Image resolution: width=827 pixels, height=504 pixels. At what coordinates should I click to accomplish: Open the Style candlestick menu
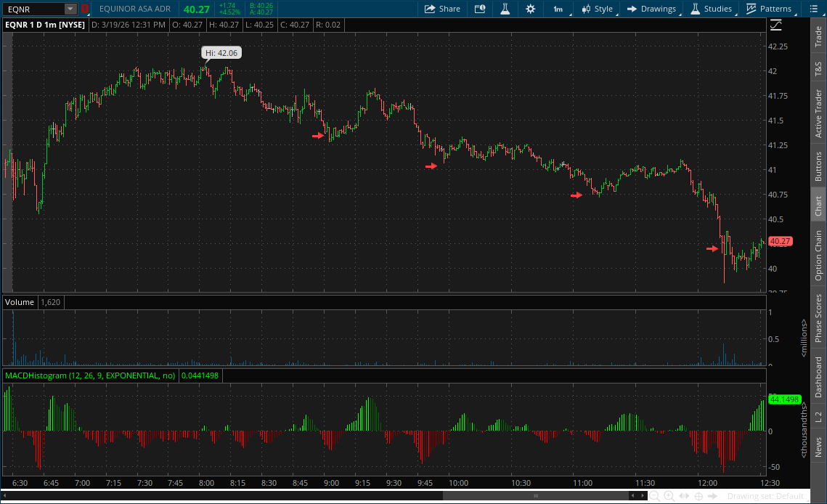click(597, 9)
